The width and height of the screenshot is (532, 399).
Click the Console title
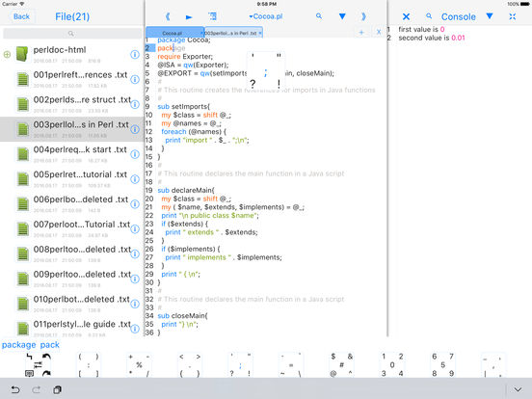point(459,16)
